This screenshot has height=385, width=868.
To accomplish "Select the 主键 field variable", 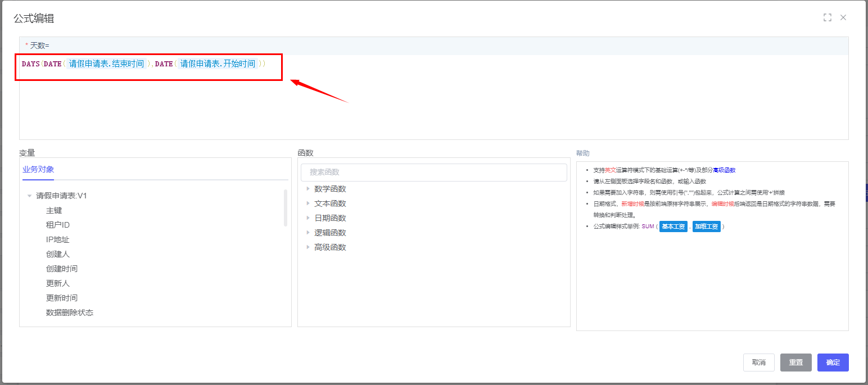I will pyautogui.click(x=54, y=210).
